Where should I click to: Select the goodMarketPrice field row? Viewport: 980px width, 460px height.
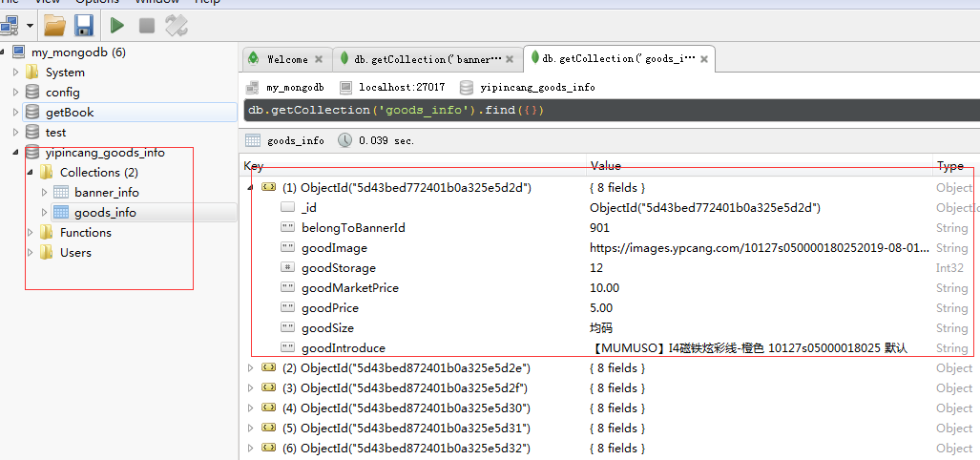click(x=610, y=287)
